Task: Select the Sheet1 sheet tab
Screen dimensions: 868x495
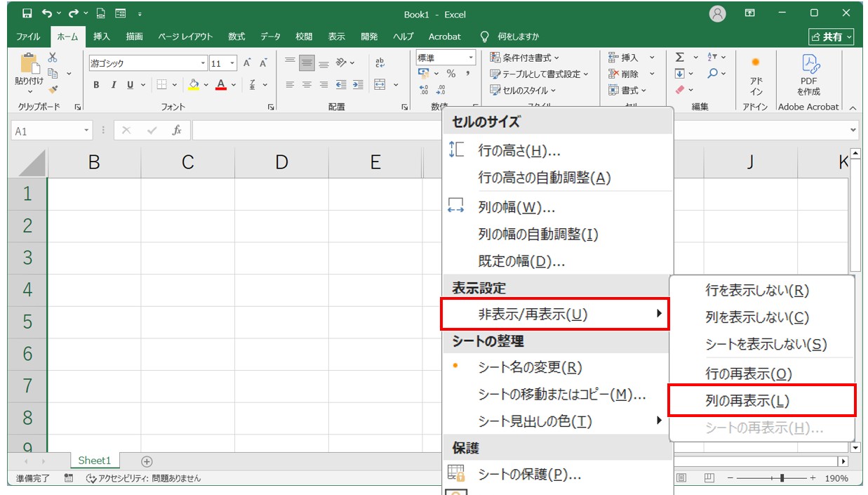Action: [95, 461]
